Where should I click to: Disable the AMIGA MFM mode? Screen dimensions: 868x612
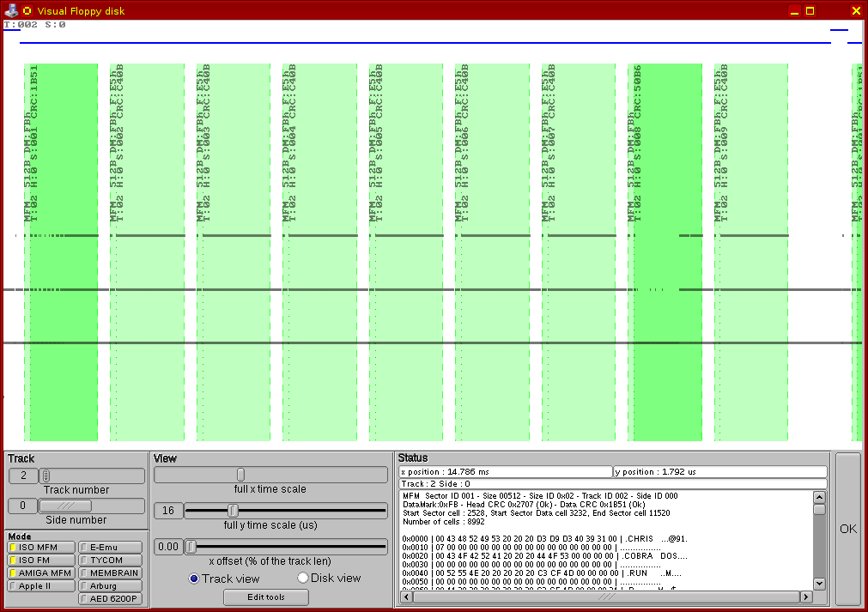41,573
